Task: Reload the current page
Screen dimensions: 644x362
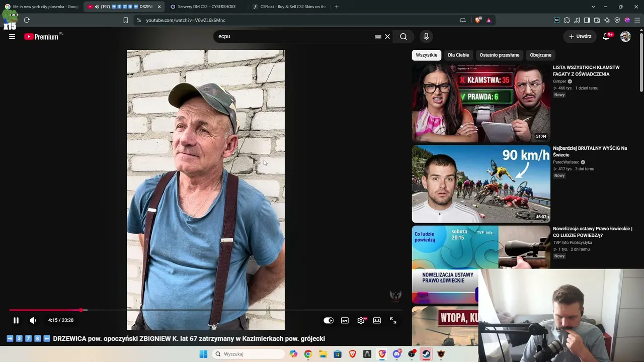Action: 27,20
